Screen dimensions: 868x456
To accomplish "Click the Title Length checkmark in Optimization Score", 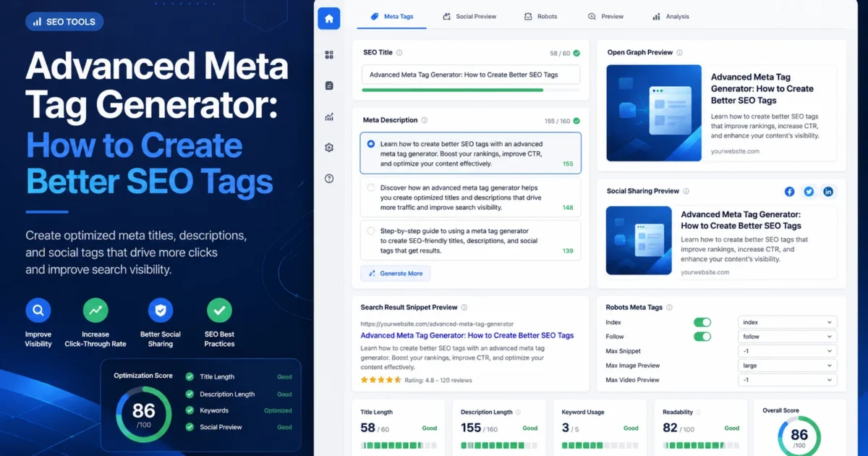I will (x=190, y=376).
